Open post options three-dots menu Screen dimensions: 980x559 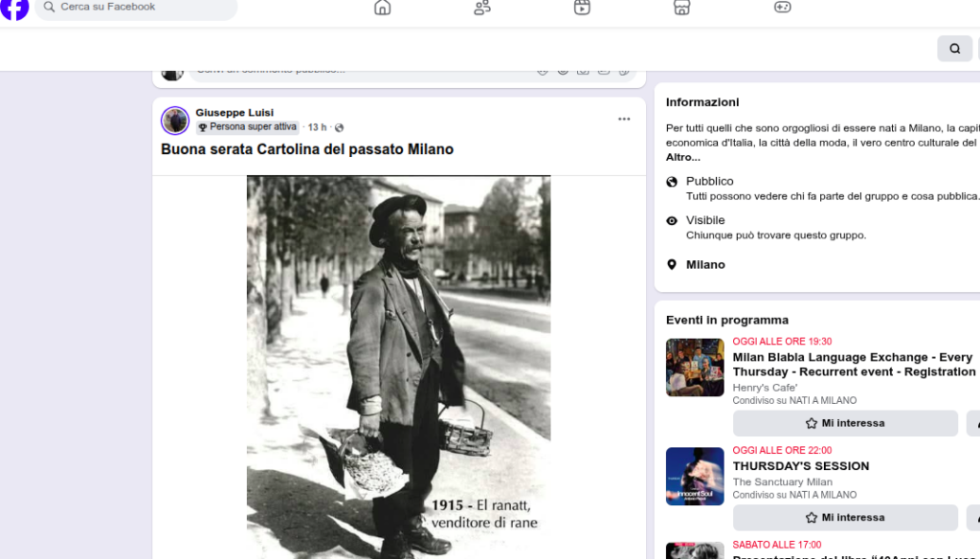[624, 120]
